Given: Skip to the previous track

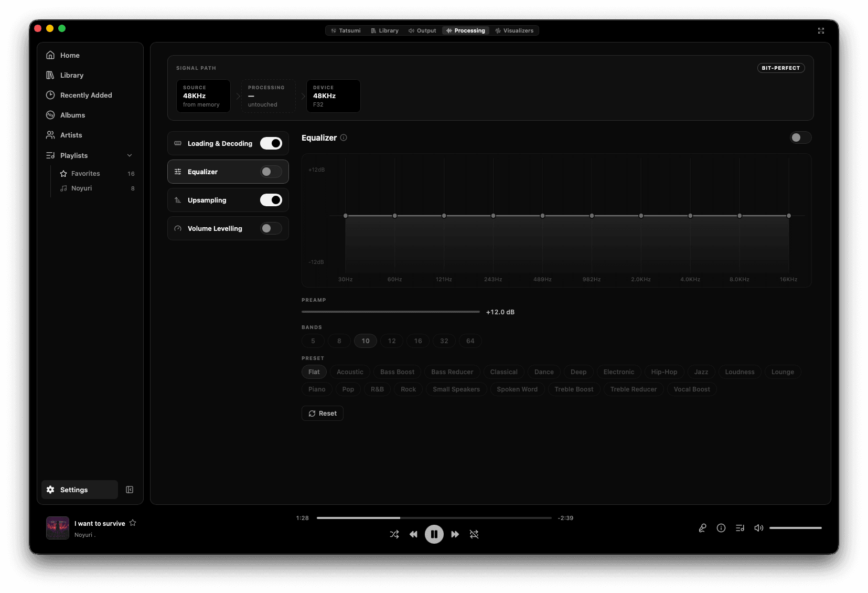Looking at the screenshot, I should tap(414, 534).
